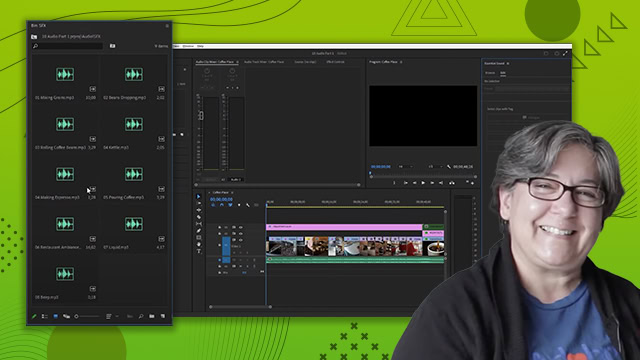Switch to Edit in Essential Sound

pyautogui.click(x=503, y=73)
